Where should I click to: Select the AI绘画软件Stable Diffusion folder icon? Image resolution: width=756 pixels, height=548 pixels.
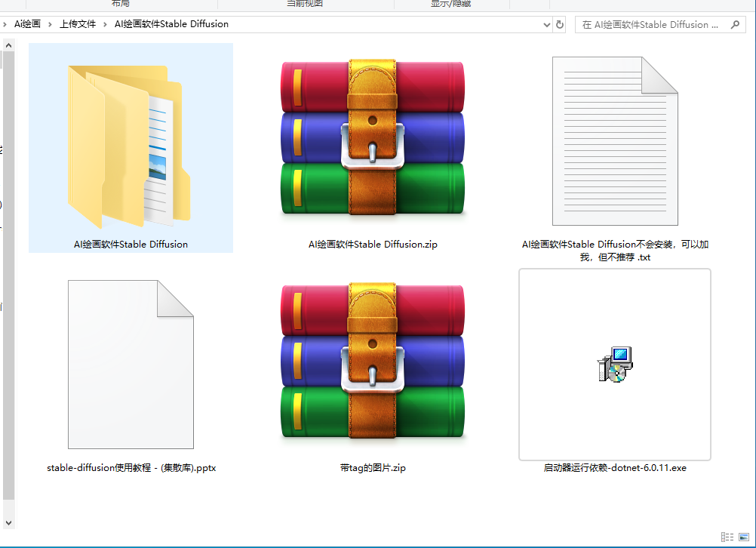(129, 146)
